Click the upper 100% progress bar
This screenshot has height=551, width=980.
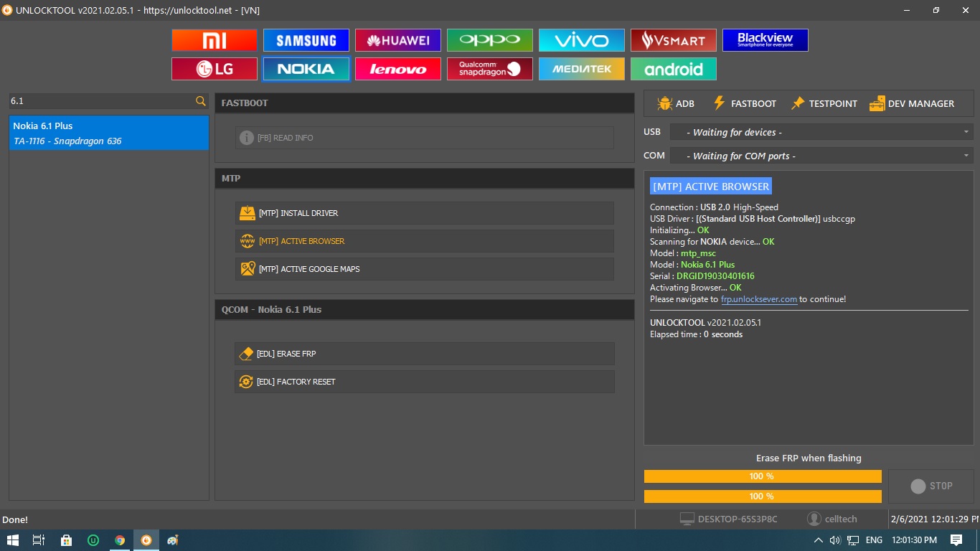763,476
